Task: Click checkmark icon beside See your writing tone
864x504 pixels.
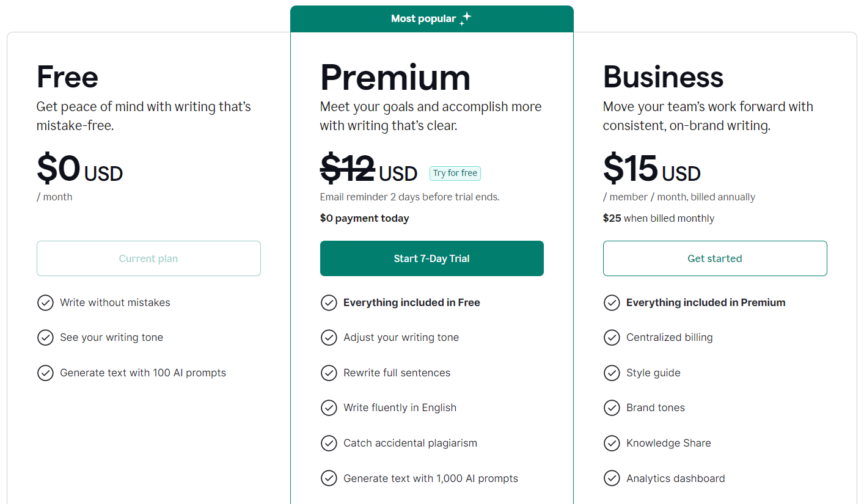Action: [x=45, y=338]
